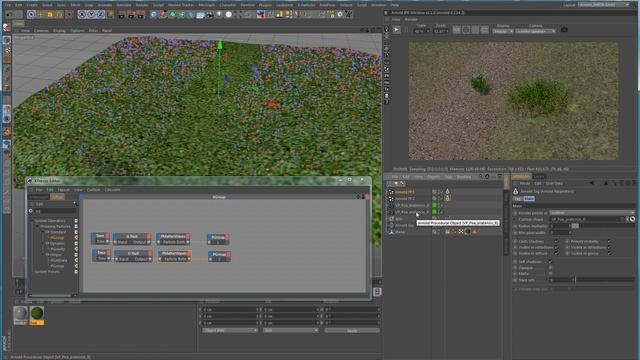Toggle green visibility of first VP_Poa_pratensis object

pyautogui.click(x=434, y=205)
